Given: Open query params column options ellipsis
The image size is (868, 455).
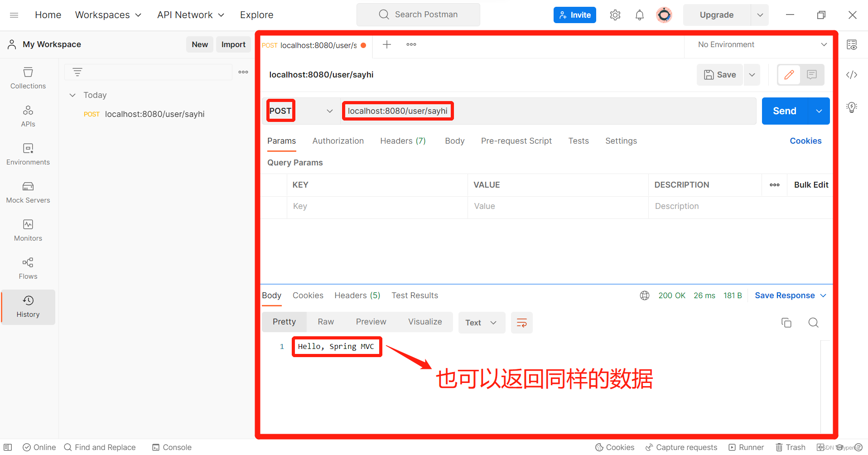Looking at the screenshot, I should 775,185.
